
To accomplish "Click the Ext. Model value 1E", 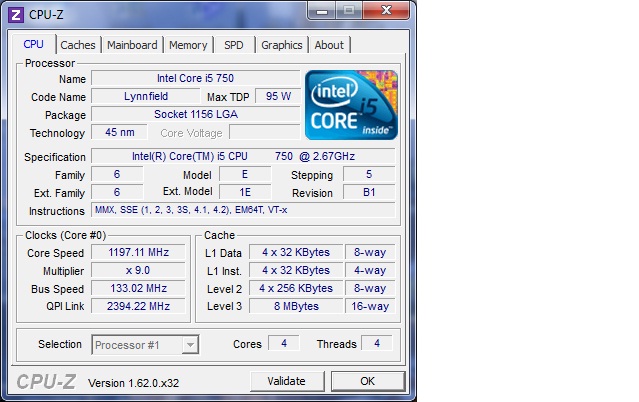I will [x=245, y=192].
